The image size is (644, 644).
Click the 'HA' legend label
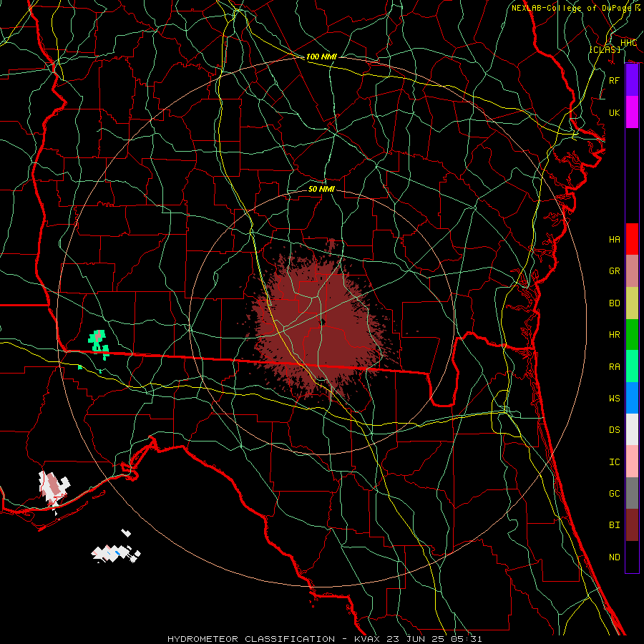(x=615, y=240)
